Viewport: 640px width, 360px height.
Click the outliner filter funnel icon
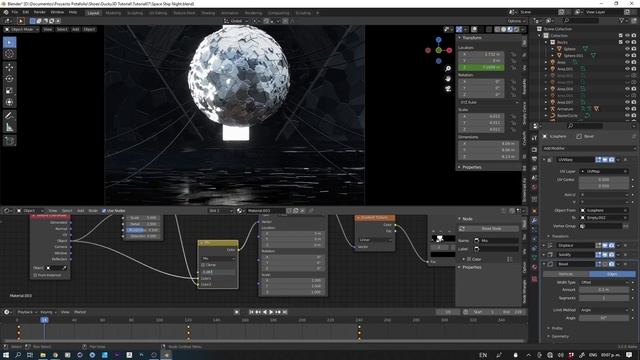point(622,20)
